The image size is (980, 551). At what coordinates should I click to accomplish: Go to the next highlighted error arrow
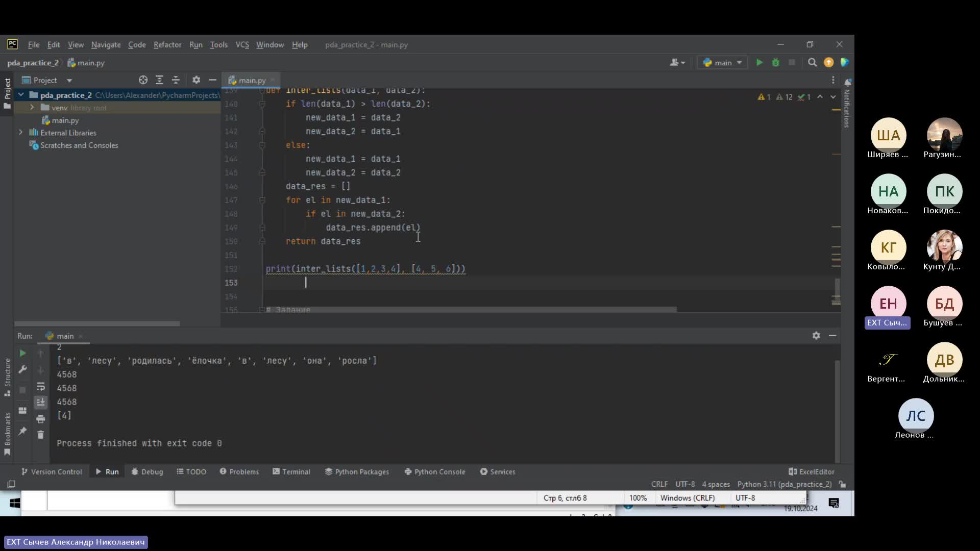[x=833, y=97]
